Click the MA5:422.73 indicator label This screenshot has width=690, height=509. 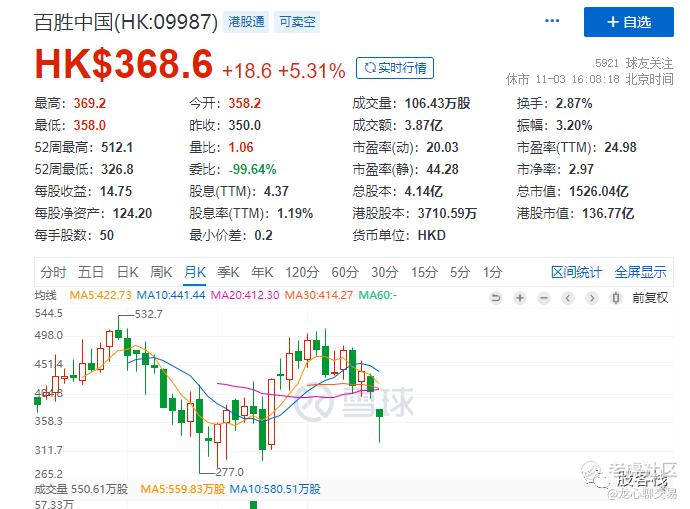100,295
